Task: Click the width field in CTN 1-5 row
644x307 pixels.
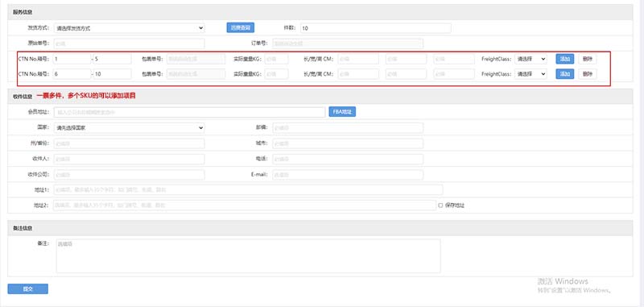Action: (x=406, y=59)
